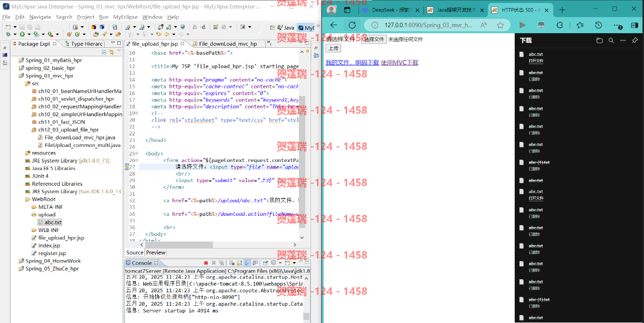Click the green Run icon in toolbar
The height and width of the screenshot is (323, 644).
pos(22,34)
